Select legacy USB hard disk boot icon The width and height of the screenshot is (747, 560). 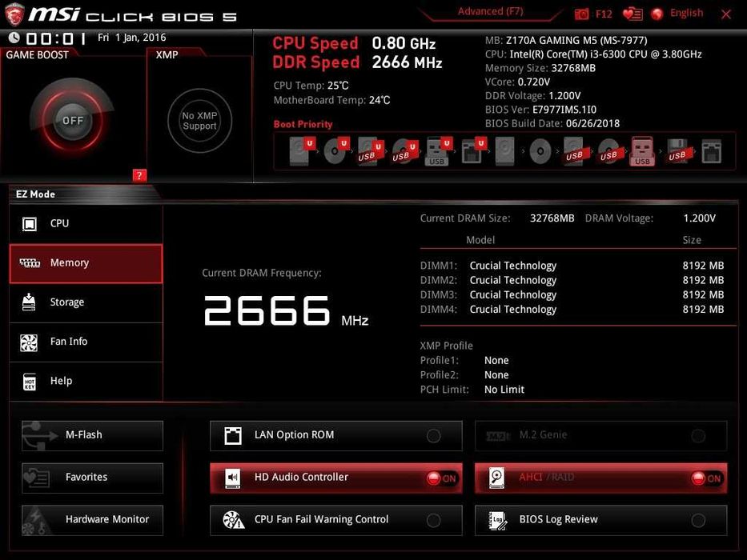click(575, 151)
